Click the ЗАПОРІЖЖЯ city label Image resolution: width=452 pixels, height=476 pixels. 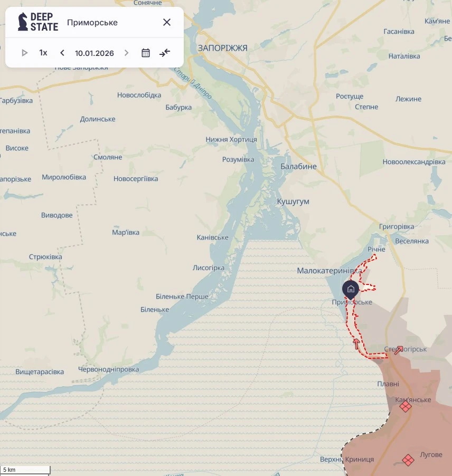223,48
